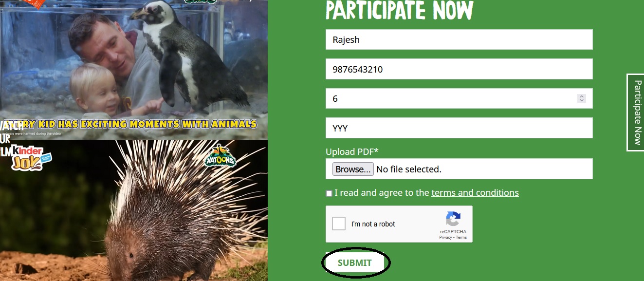Focus the field containing YYY

459,128
